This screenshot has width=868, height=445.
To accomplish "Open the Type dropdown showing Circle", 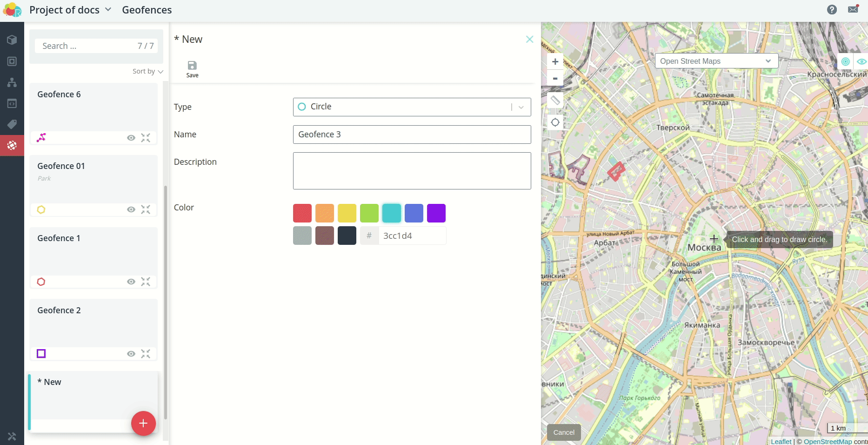I will pos(412,107).
